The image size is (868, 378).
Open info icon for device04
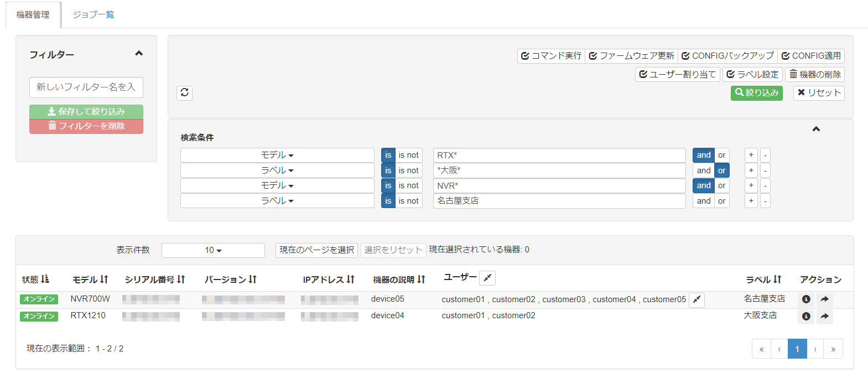point(806,316)
